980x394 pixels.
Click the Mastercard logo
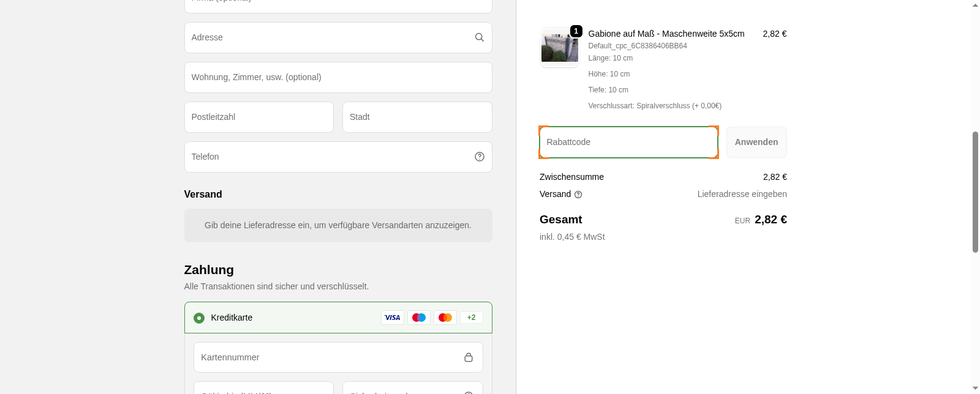click(x=445, y=318)
